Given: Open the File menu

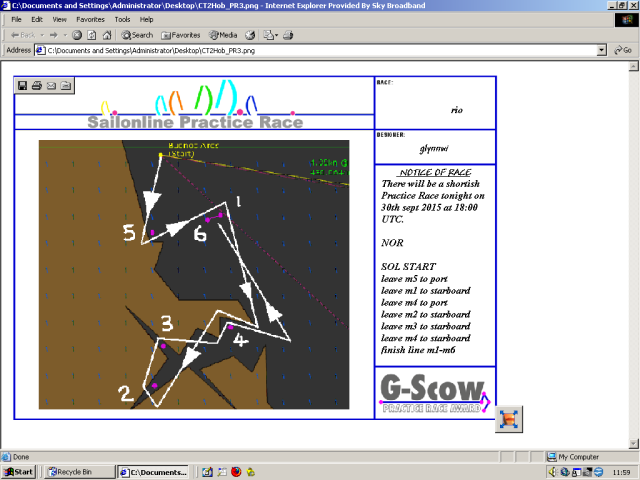Looking at the screenshot, I should (x=16, y=19).
